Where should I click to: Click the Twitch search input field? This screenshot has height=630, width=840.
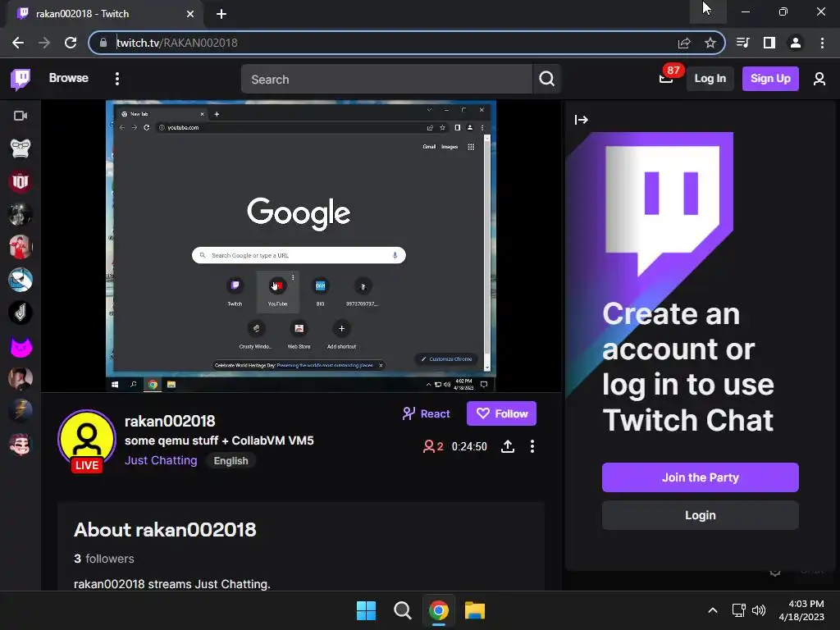click(x=387, y=80)
